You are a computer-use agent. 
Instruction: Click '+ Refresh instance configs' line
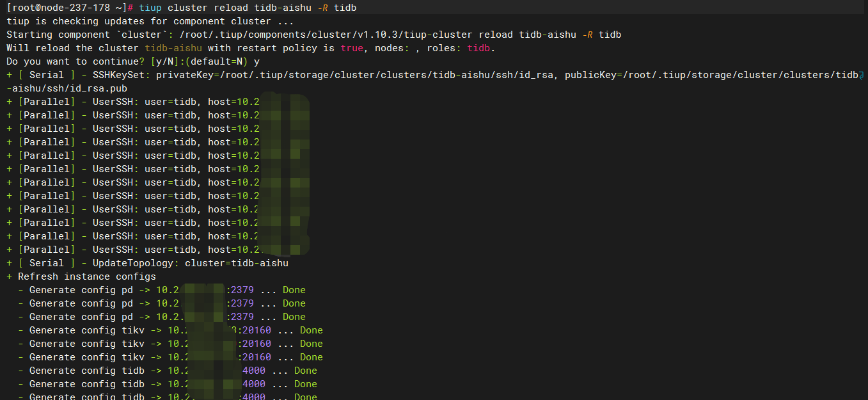(x=81, y=276)
